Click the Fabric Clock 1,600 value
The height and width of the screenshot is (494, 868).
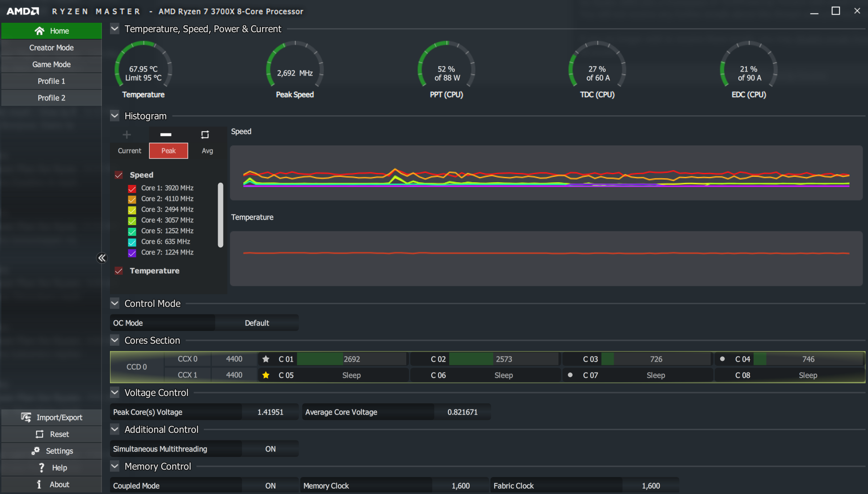(x=651, y=486)
